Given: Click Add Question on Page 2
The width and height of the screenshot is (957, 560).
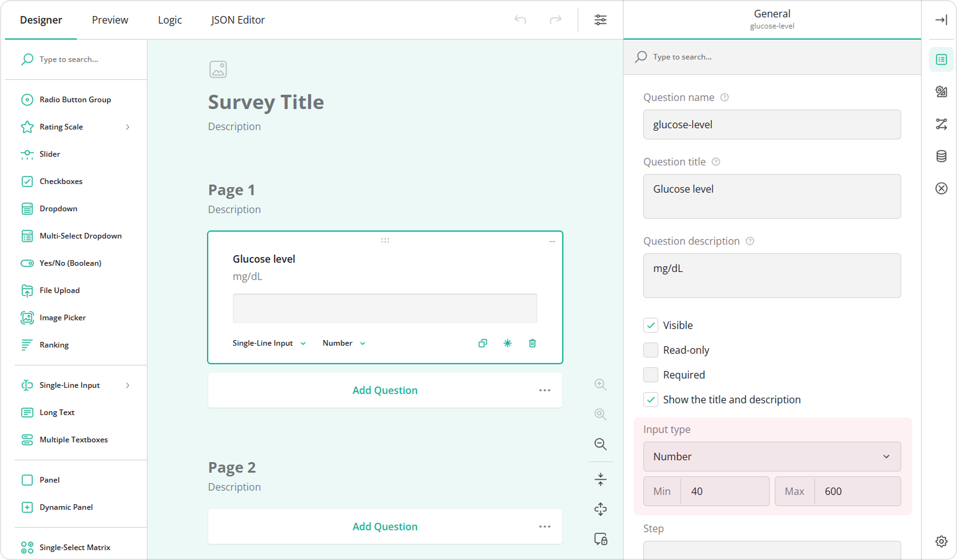Looking at the screenshot, I should coord(385,526).
